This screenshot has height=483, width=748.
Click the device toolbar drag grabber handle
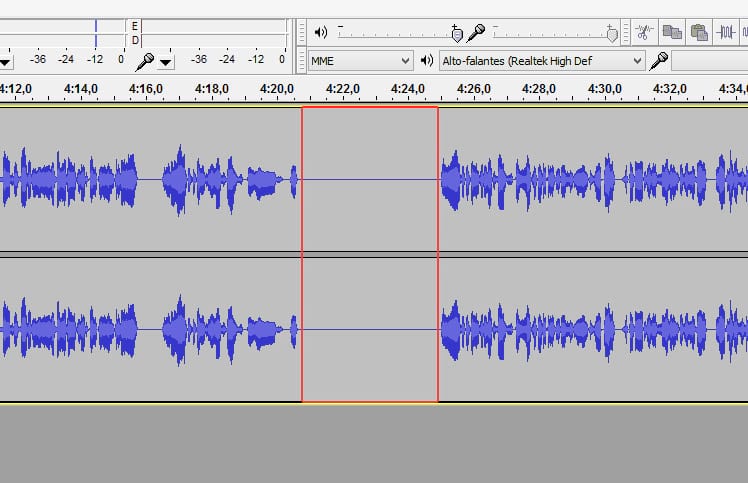tap(301, 61)
